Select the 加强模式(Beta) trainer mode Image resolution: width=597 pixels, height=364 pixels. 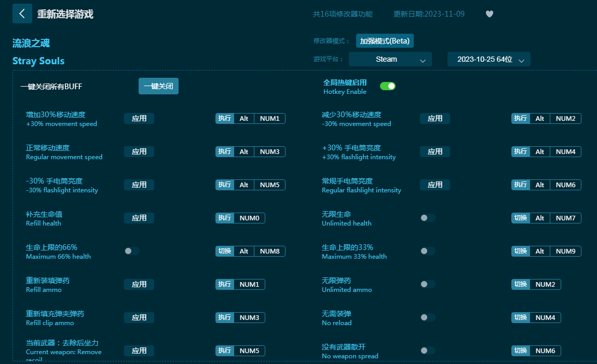point(385,41)
